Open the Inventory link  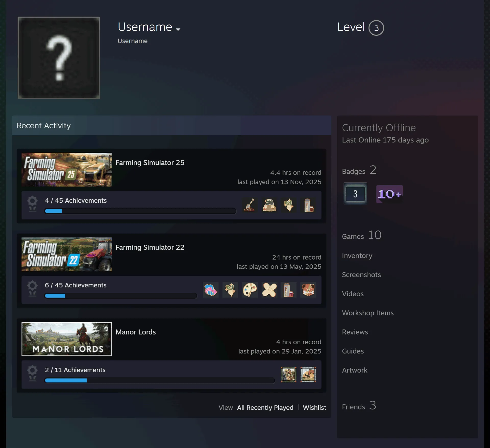pos(357,255)
